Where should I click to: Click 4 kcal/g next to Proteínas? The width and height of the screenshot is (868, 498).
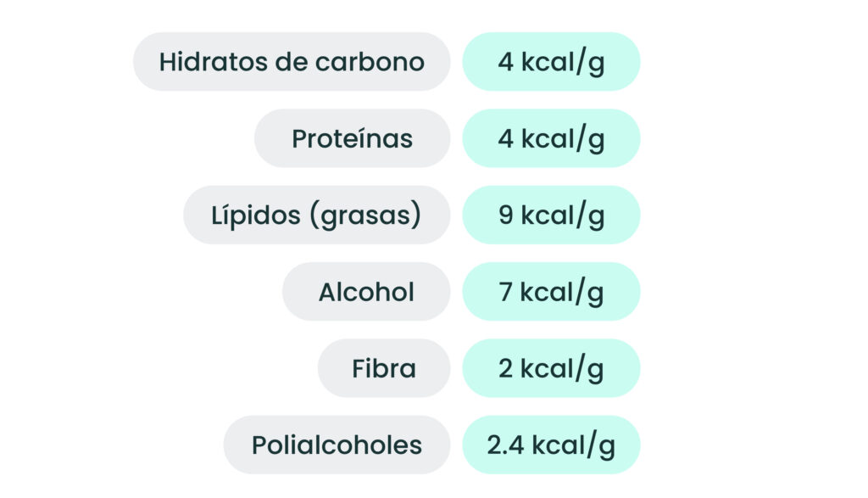tap(551, 138)
